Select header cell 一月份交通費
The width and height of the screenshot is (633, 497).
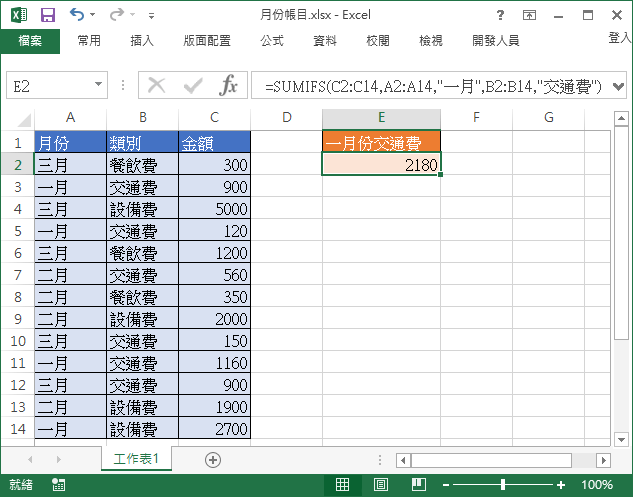click(x=381, y=142)
